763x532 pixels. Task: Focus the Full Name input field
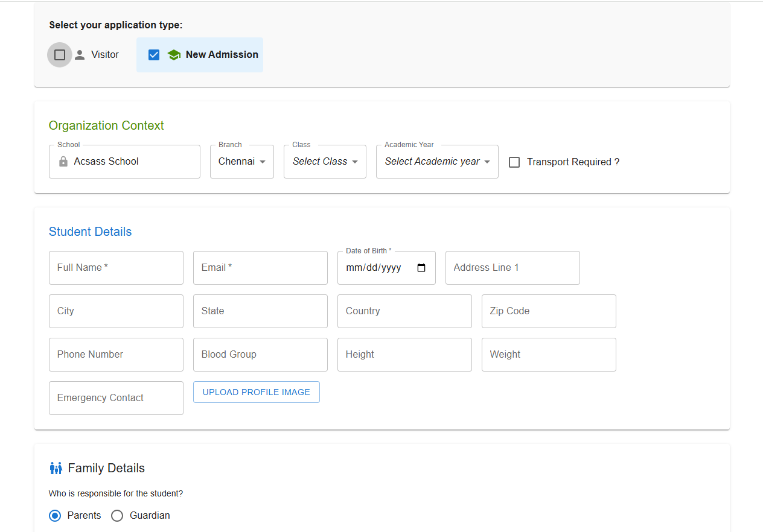coord(116,268)
